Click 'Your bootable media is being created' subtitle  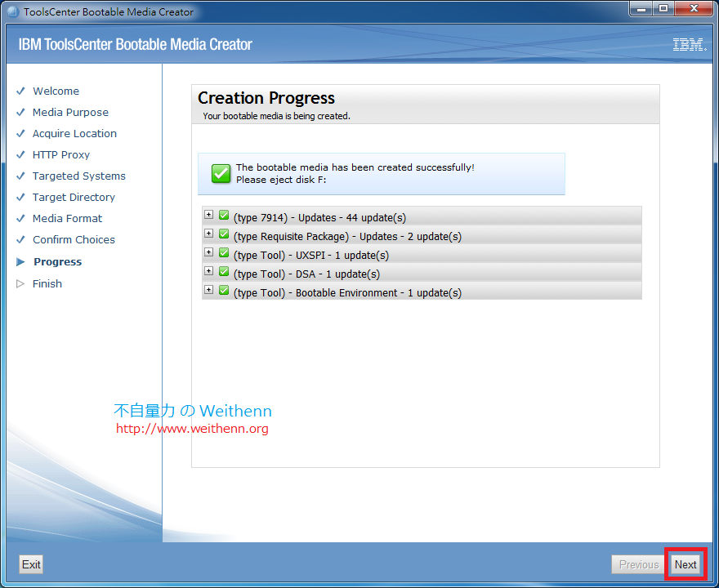[x=276, y=116]
